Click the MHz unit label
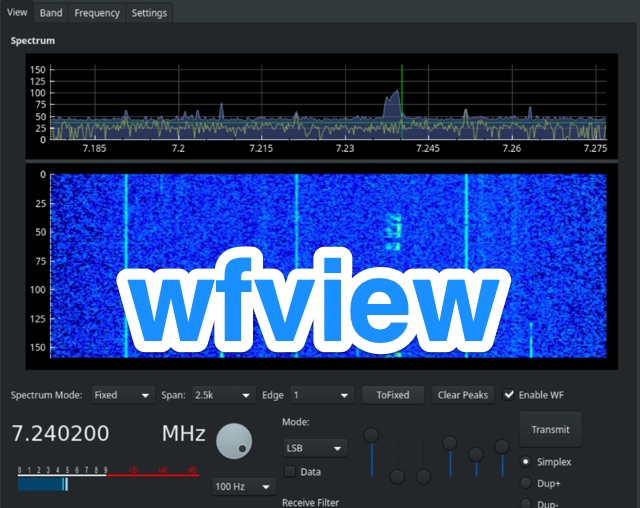 click(184, 433)
